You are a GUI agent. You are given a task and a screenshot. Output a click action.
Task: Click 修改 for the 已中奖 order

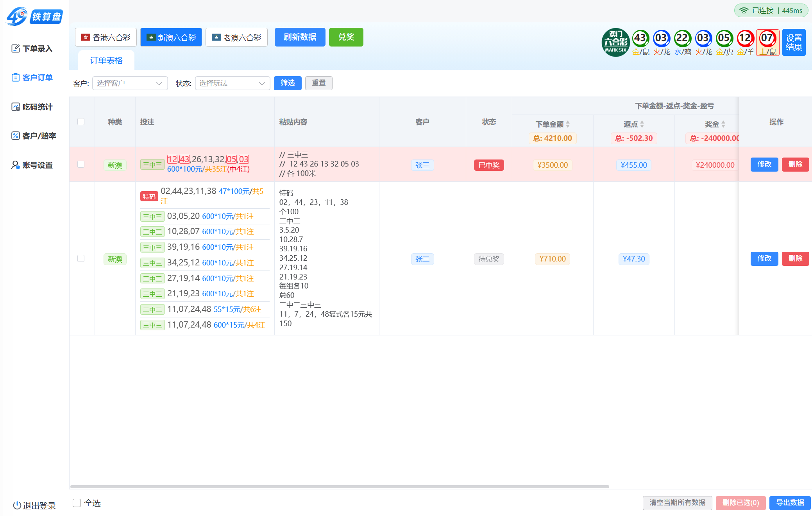(764, 165)
